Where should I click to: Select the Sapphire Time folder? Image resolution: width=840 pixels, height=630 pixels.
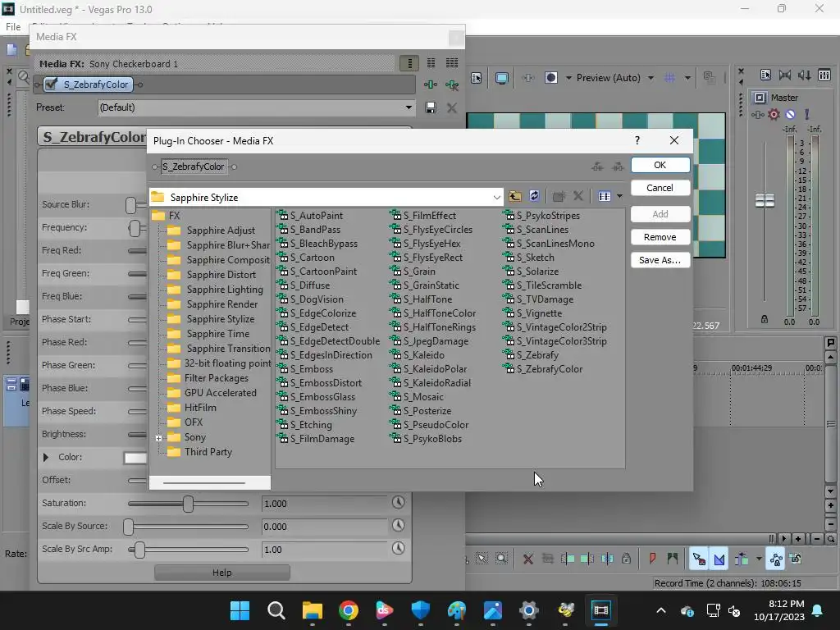pyautogui.click(x=218, y=334)
